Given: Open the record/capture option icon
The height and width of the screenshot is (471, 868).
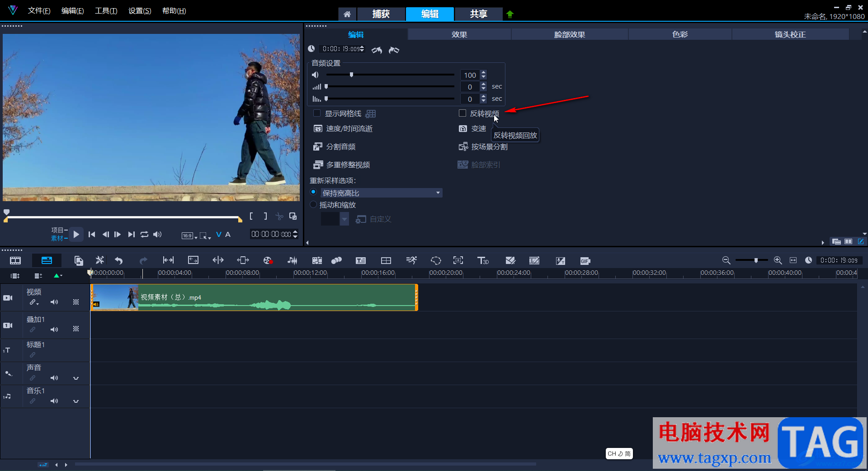Looking at the screenshot, I should 268,260.
